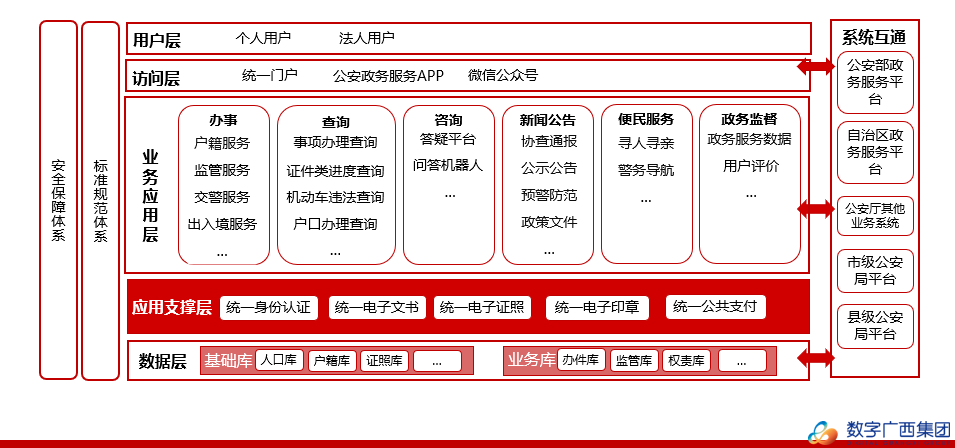Click the 统一公共支付 box

(715, 306)
